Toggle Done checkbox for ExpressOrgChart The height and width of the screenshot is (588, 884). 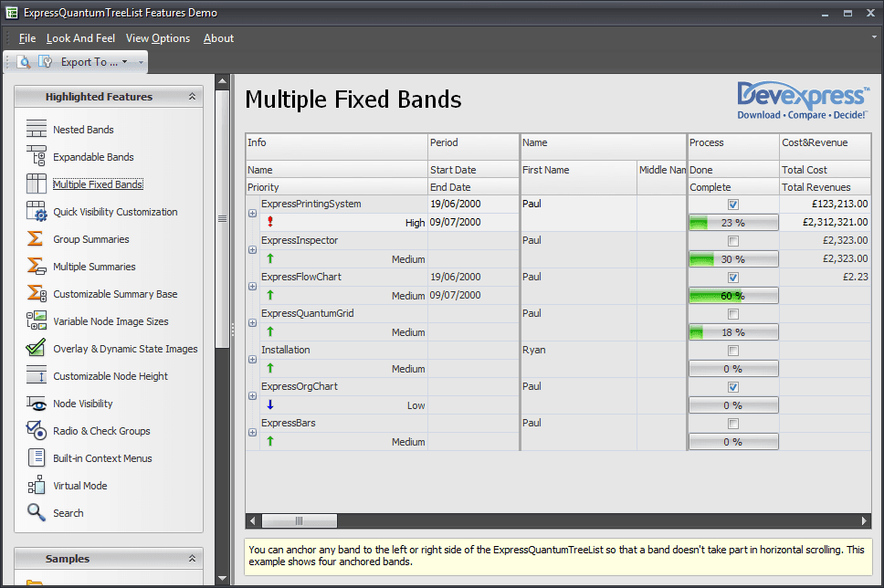pos(733,387)
